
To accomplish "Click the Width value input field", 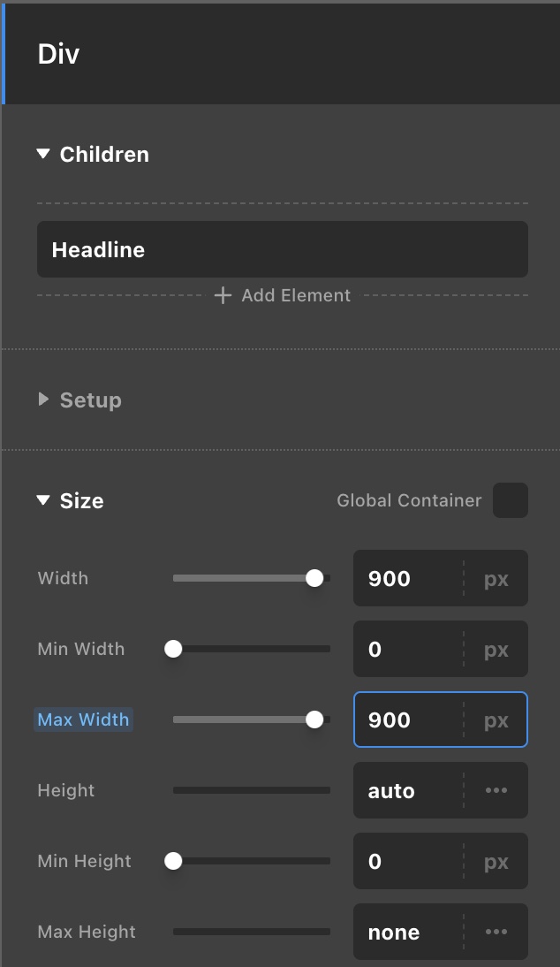I will click(x=406, y=579).
